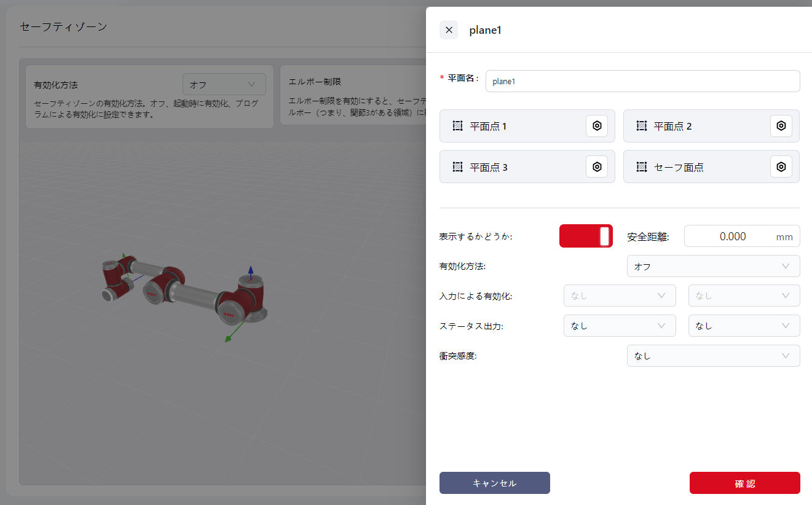
Task: Open the 有効化方法 dropdown in plane1 panel
Action: pyautogui.click(x=713, y=266)
